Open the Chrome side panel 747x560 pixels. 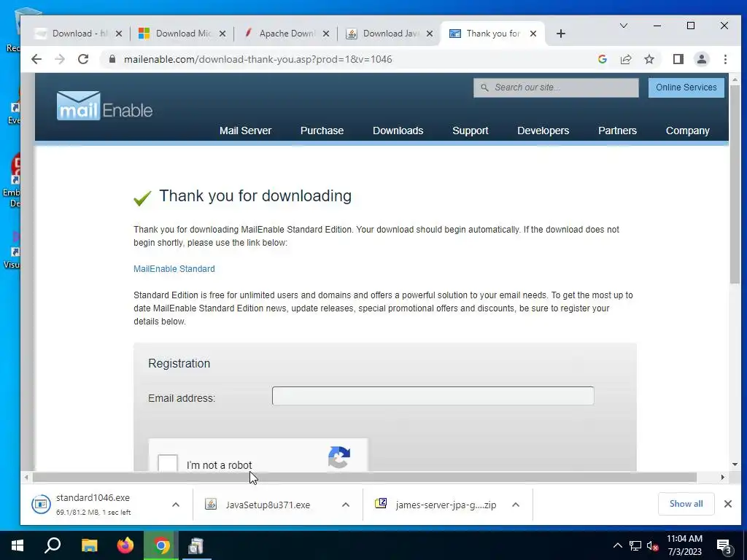[x=678, y=59]
